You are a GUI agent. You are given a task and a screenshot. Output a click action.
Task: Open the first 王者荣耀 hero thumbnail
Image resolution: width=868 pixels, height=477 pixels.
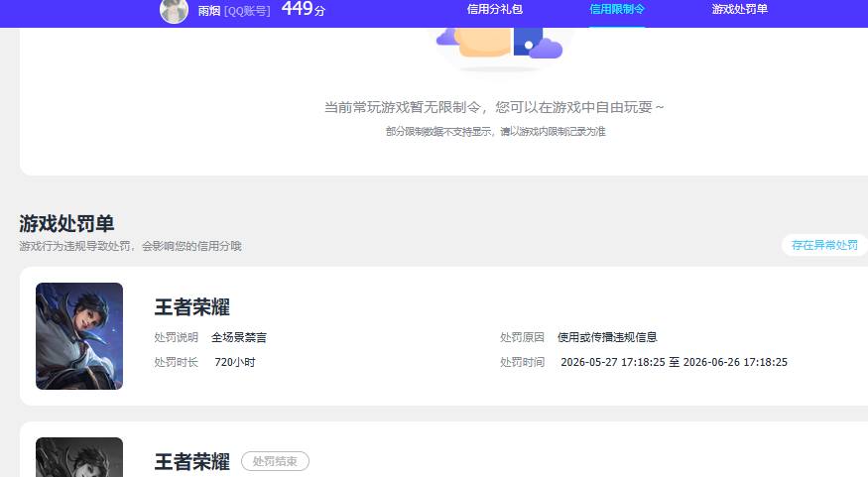tap(79, 336)
